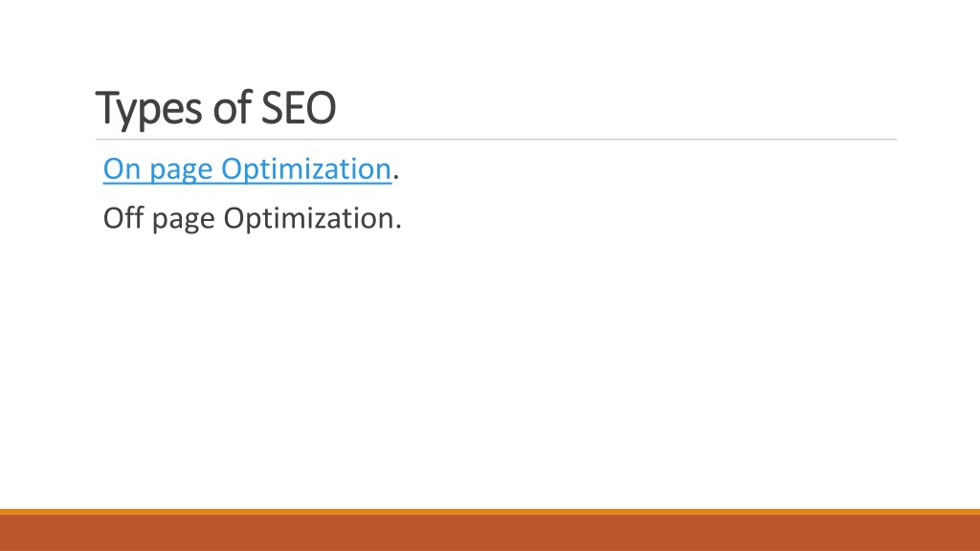Click the thin gray divider under the title
The image size is (980, 551).
[497, 140]
